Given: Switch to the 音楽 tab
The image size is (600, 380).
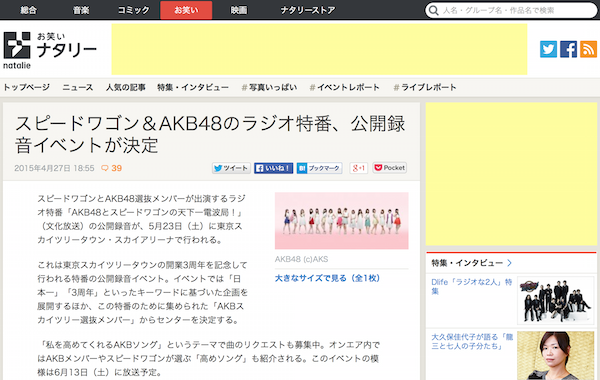Looking at the screenshot, I should point(81,10).
